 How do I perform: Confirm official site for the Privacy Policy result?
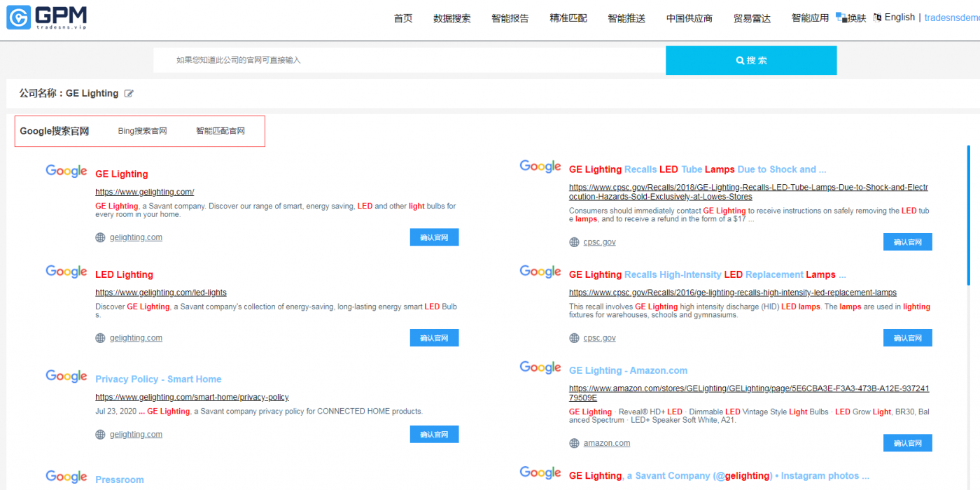point(434,435)
